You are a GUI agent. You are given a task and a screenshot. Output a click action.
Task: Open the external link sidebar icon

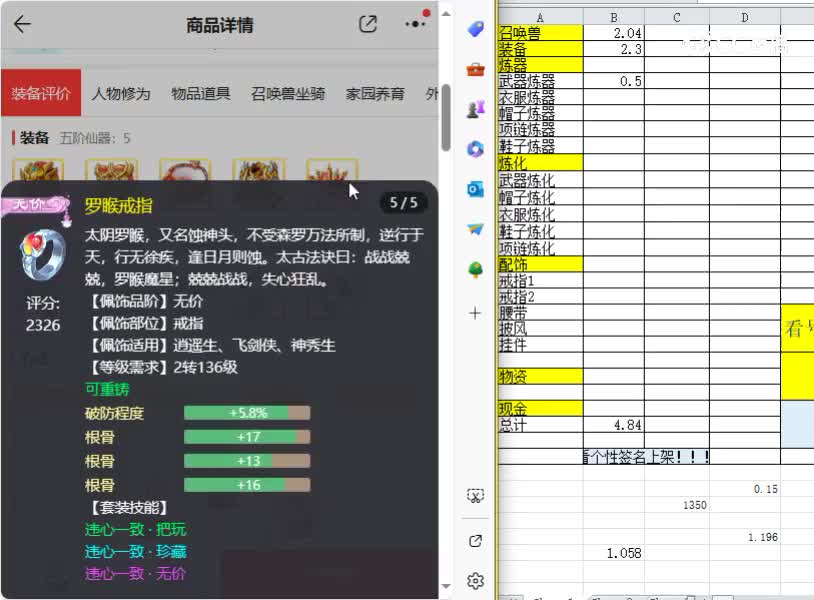click(475, 541)
